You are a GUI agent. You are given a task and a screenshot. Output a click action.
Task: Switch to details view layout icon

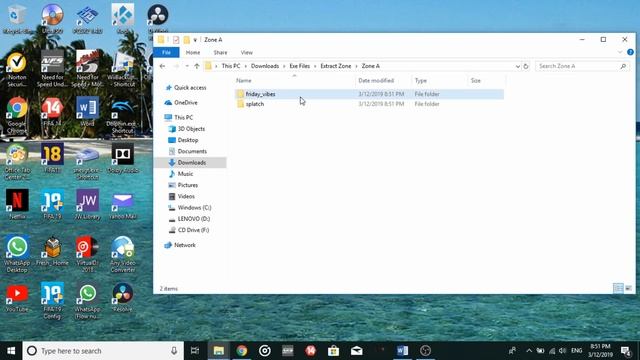tap(618, 289)
